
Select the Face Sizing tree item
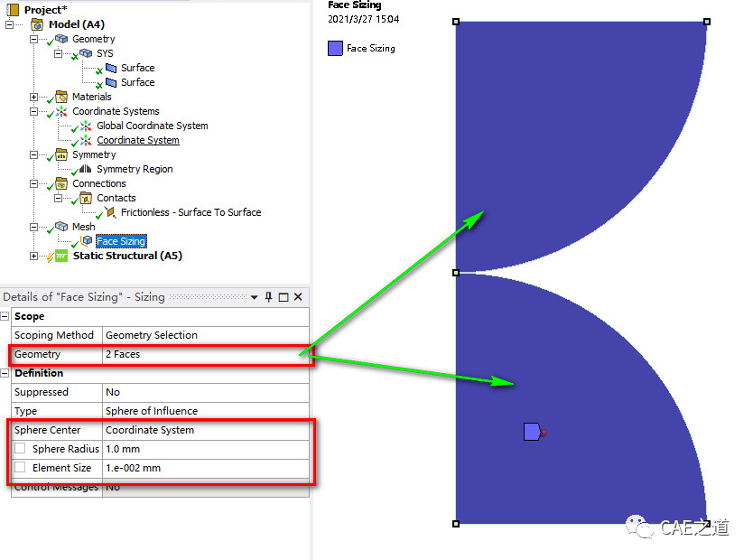[x=121, y=241]
